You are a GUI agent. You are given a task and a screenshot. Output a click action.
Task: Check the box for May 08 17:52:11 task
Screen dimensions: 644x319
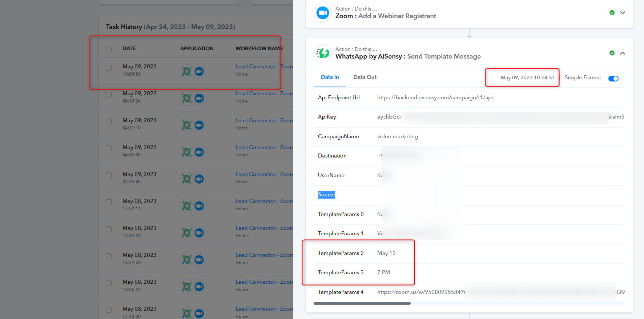point(109,202)
